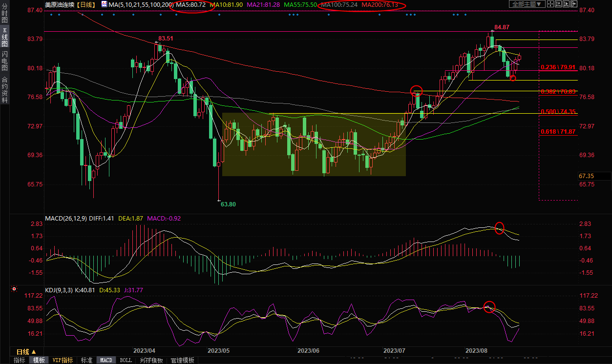Click the 另存模板 button
This screenshot has width=612, height=364.
click(x=151, y=360)
